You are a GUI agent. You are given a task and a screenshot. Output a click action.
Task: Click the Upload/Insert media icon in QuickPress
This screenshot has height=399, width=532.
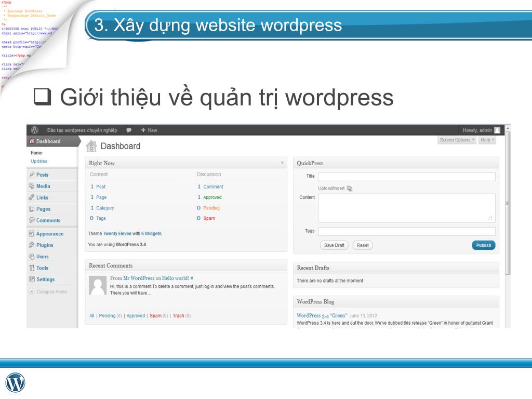tap(350, 188)
